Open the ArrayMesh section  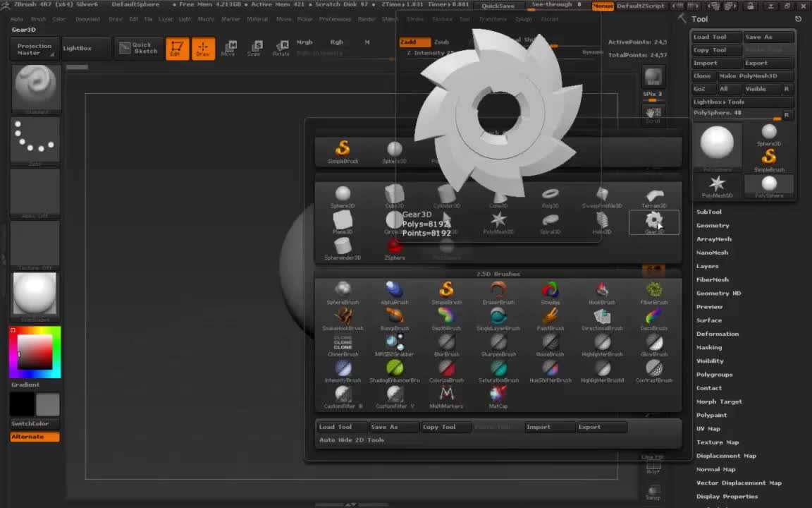(x=714, y=239)
